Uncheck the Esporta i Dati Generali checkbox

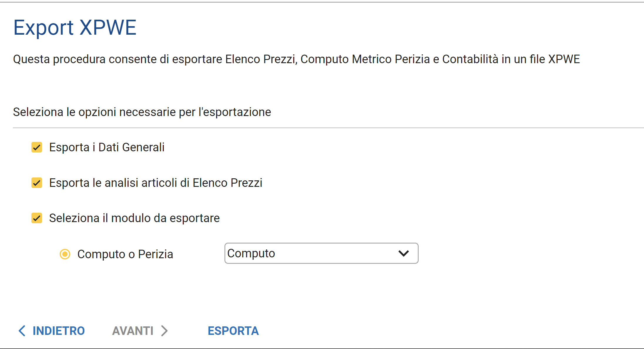pos(37,147)
